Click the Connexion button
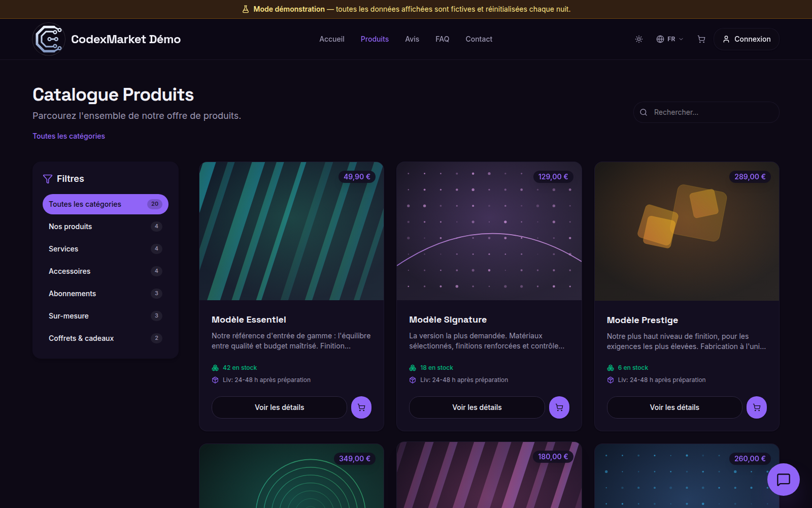 coord(747,39)
